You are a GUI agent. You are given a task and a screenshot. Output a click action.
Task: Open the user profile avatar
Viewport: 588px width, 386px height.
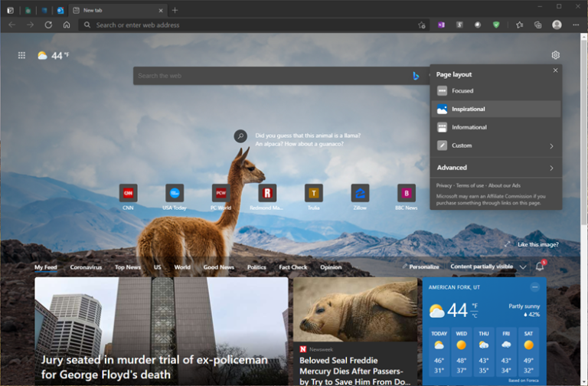click(x=557, y=25)
